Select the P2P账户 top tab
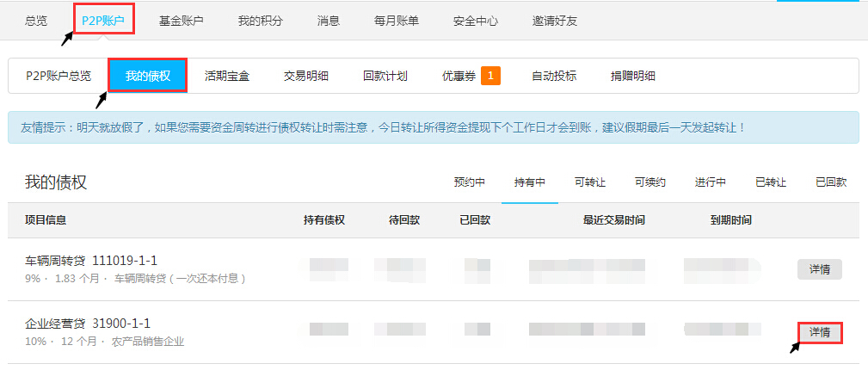868x370 pixels. coord(103,21)
